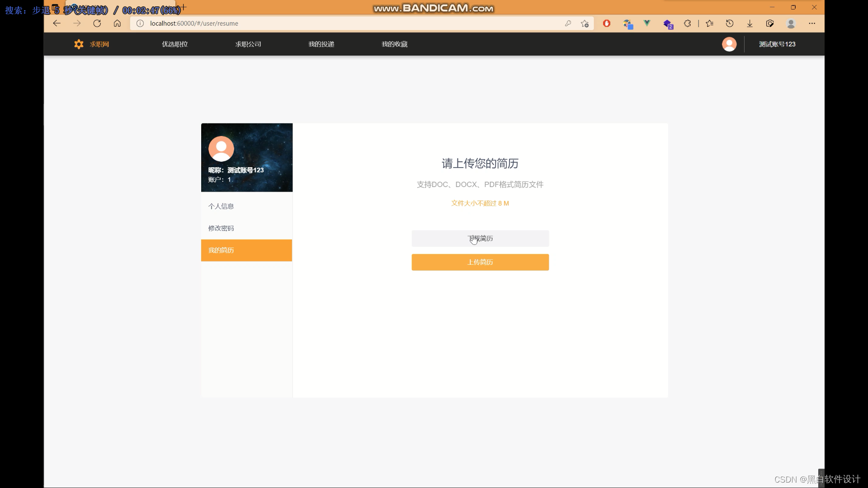Open the 我的收藏 menu
This screenshot has width=868, height=488.
coord(395,44)
